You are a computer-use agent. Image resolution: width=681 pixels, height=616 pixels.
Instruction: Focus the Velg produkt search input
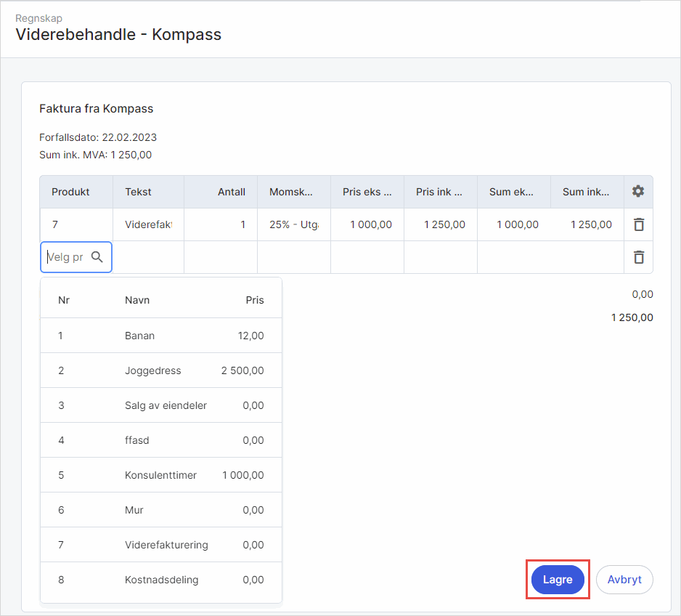pos(65,257)
